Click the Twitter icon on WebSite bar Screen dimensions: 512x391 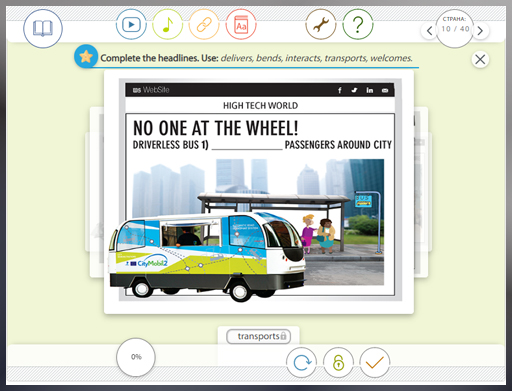coord(354,90)
